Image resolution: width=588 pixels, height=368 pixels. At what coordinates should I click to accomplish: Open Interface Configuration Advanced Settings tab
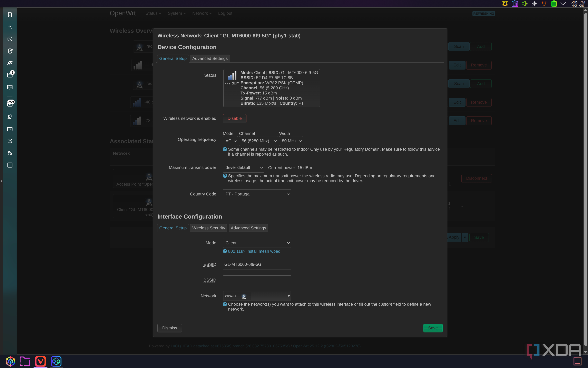tap(248, 228)
